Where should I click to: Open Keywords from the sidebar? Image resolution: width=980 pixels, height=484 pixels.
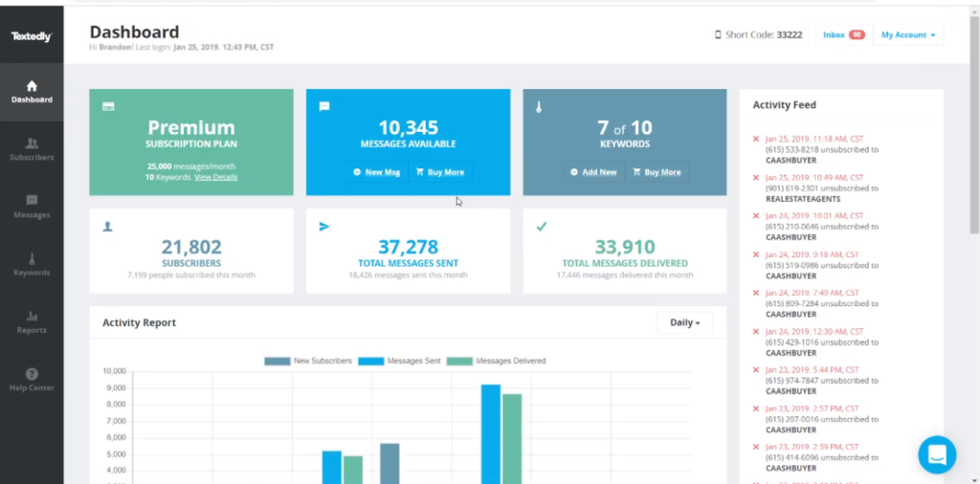coord(32,264)
